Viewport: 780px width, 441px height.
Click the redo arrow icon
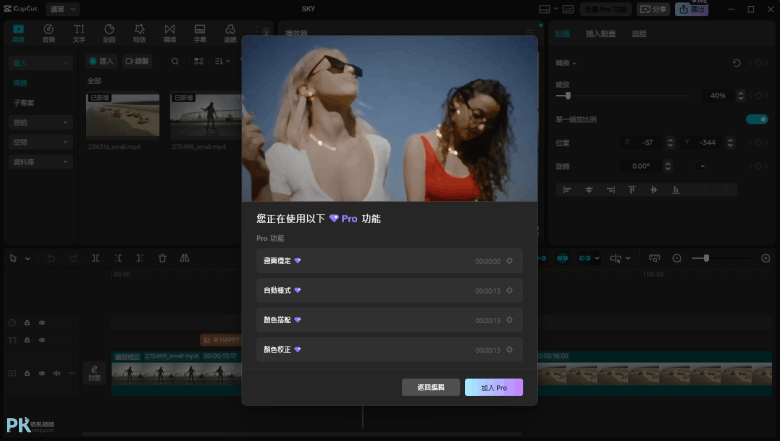tap(73, 258)
